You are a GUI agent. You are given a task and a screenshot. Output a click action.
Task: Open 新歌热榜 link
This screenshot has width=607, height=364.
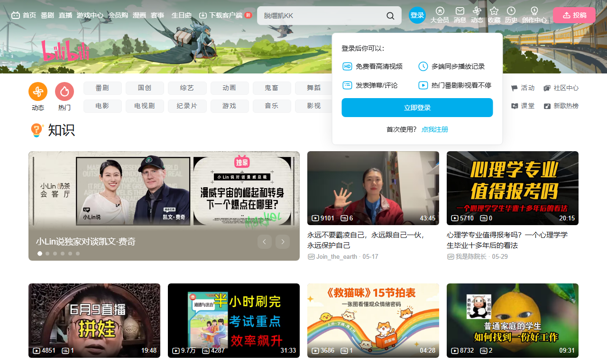561,106
